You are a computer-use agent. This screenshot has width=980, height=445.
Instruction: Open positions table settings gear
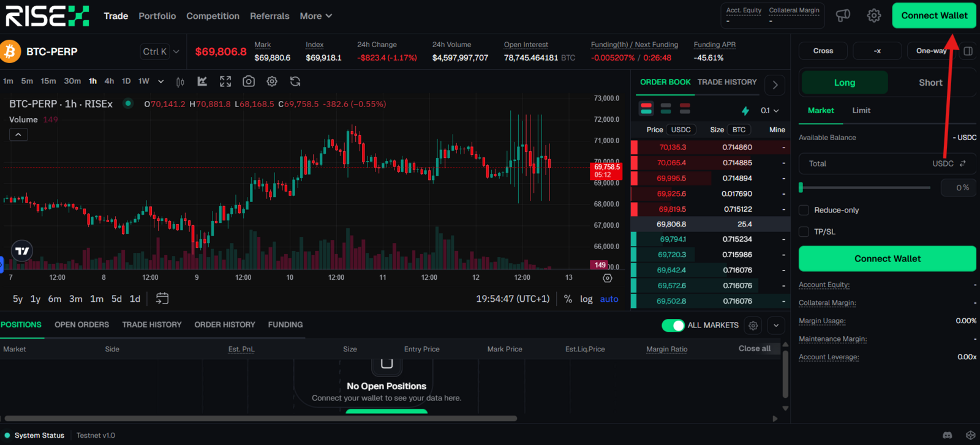(753, 326)
